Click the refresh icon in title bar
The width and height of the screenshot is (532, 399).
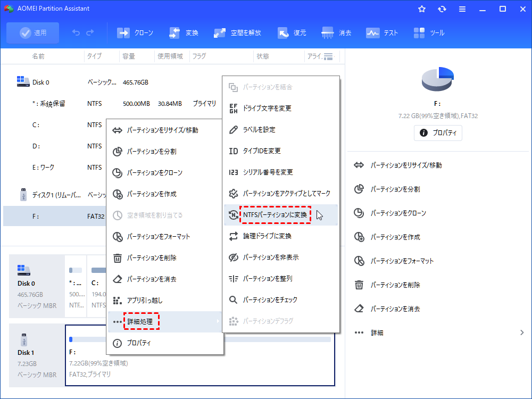442,9
